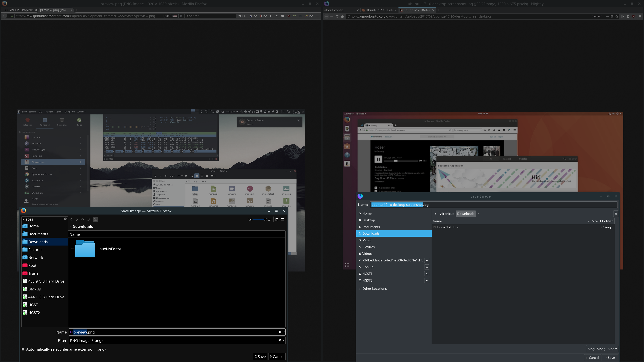Adjust the icon size slider in KDE save dialog
This screenshot has width=644, height=362.
pos(260,219)
